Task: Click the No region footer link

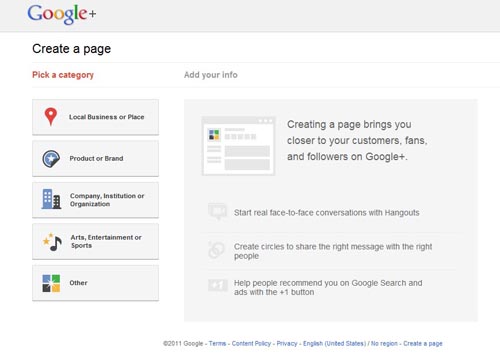Action: pos(384,343)
